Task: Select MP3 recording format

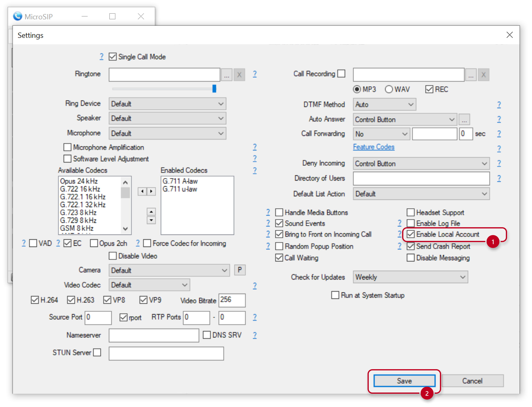Action: click(357, 89)
